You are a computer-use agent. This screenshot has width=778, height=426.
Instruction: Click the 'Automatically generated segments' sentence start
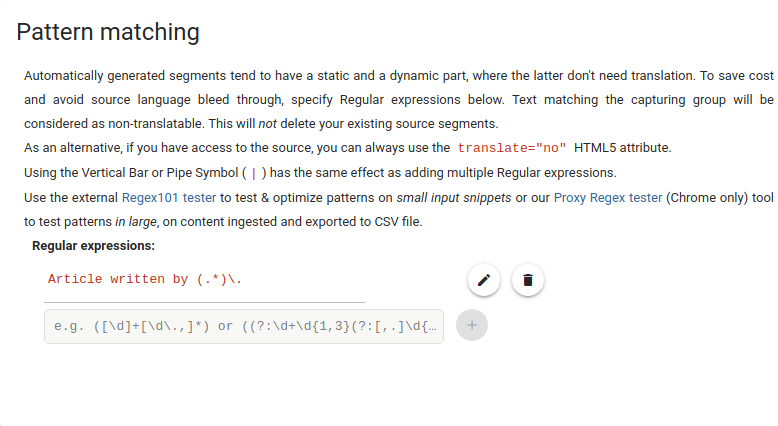pyautogui.click(x=120, y=75)
